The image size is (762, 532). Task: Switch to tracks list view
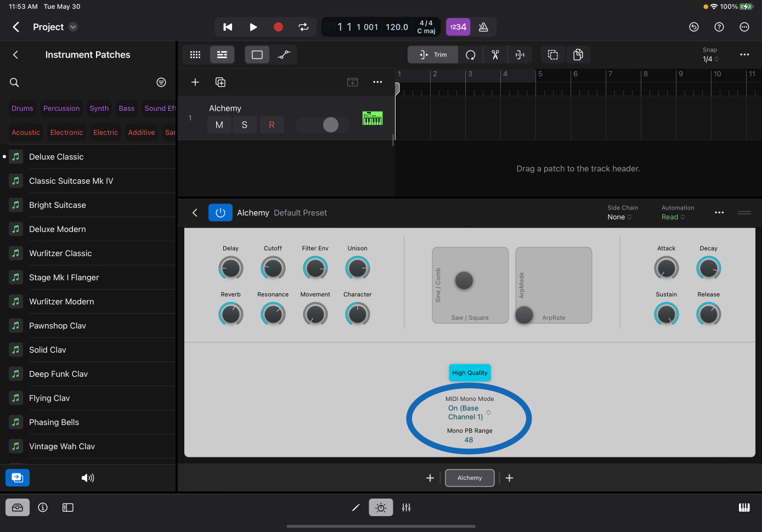[x=222, y=55]
